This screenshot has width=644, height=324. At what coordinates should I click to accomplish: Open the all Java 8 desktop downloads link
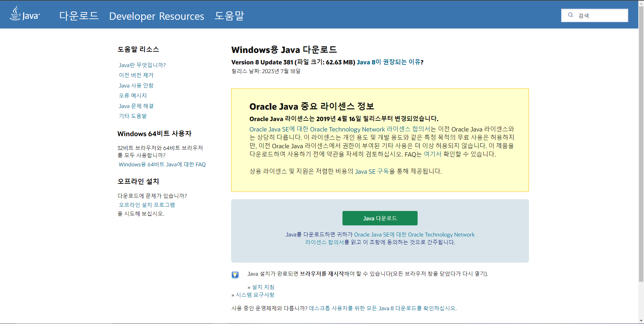382,308
